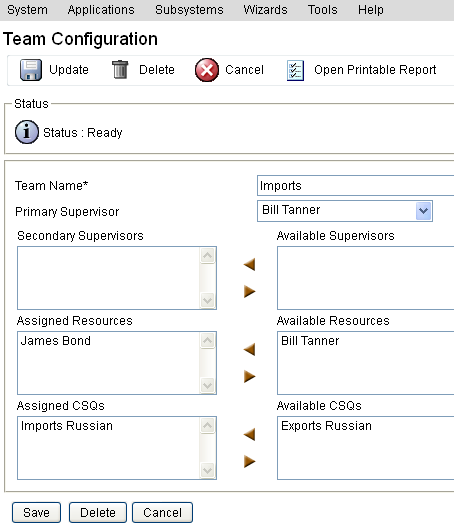Viewport: 454px width, 527px height.
Task: Unassign resource with right arrow under Resources
Action: (x=249, y=376)
